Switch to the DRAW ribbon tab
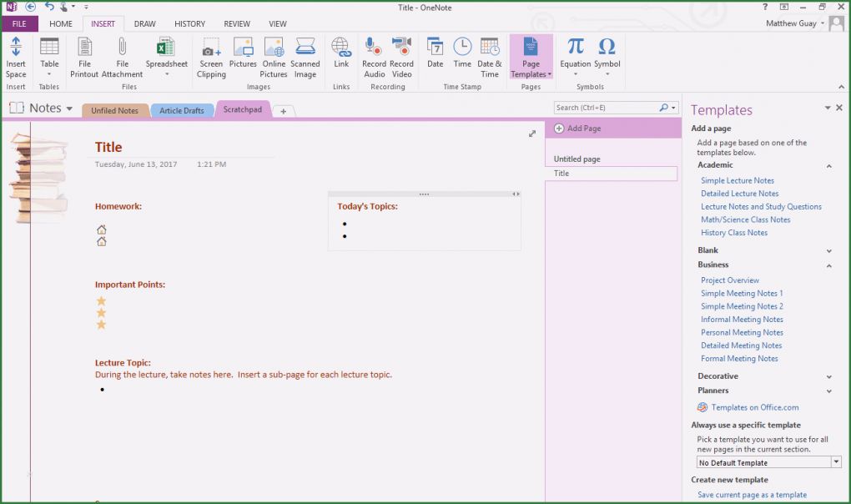The width and height of the screenshot is (851, 504). 144,24
